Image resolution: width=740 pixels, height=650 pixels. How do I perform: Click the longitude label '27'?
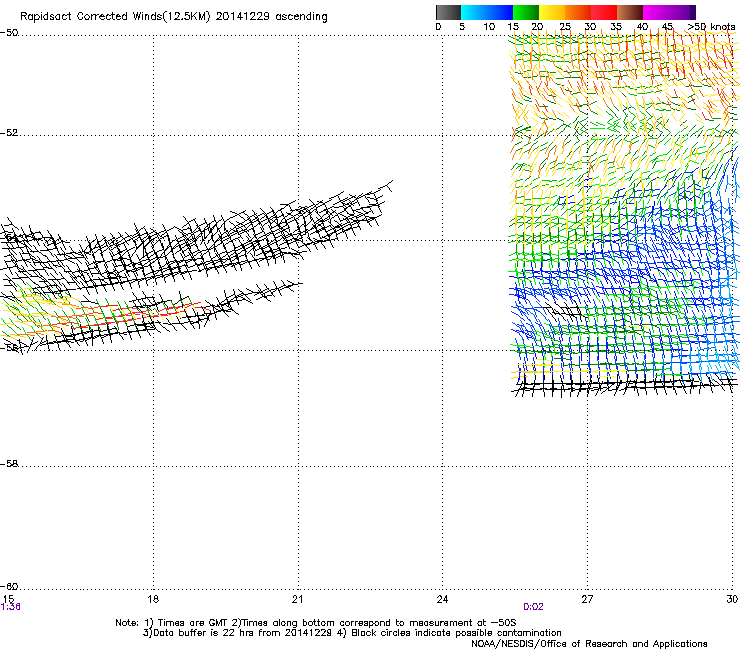(587, 599)
